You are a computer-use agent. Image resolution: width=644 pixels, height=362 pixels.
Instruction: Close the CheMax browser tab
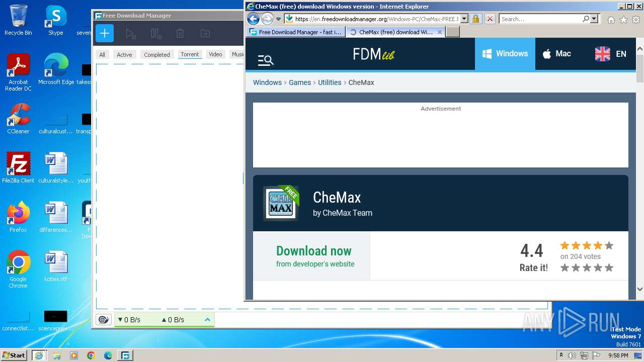pyautogui.click(x=439, y=32)
